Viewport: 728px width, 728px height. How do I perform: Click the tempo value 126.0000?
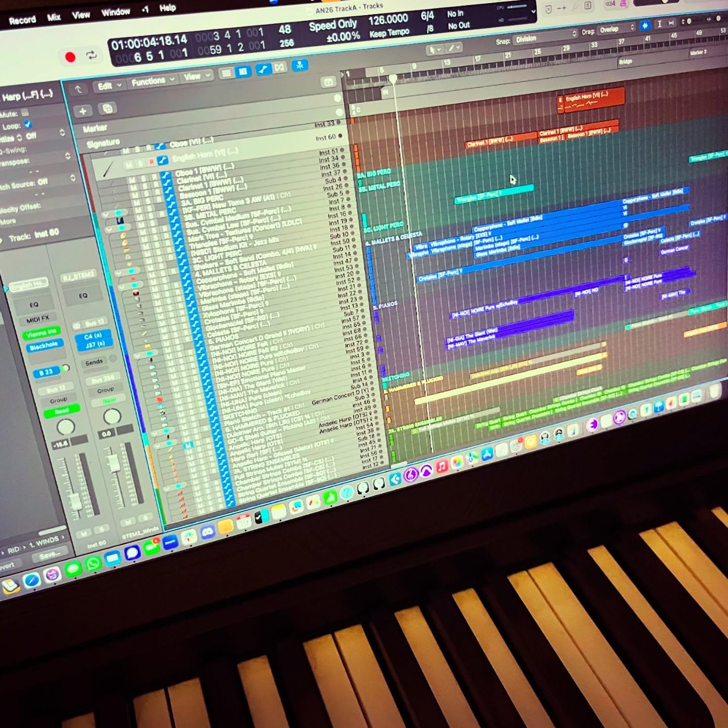388,20
